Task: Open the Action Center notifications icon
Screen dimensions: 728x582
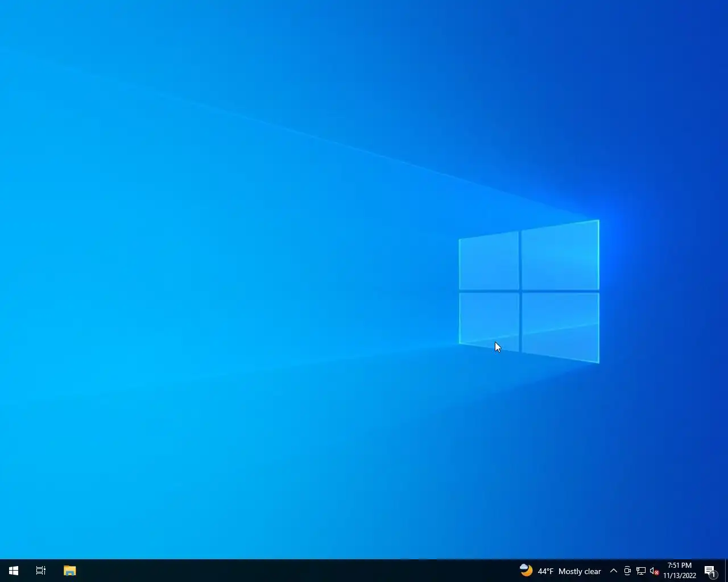Action: point(710,571)
